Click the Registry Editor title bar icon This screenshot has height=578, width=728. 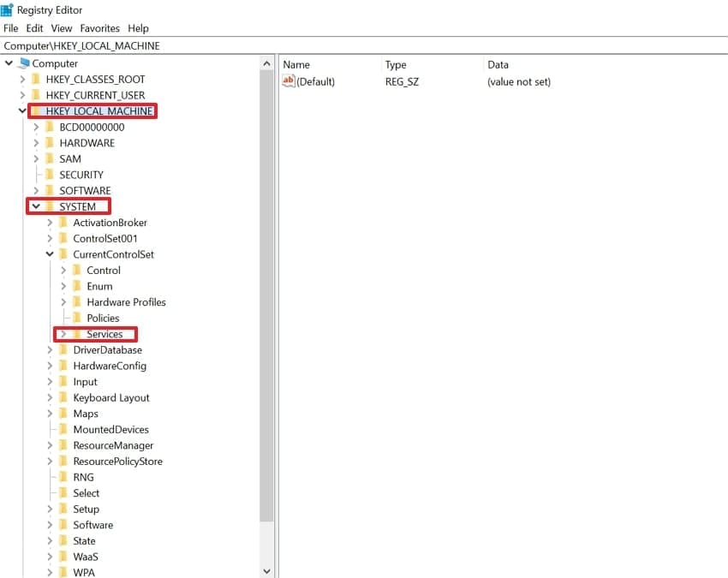pyautogui.click(x=7, y=9)
